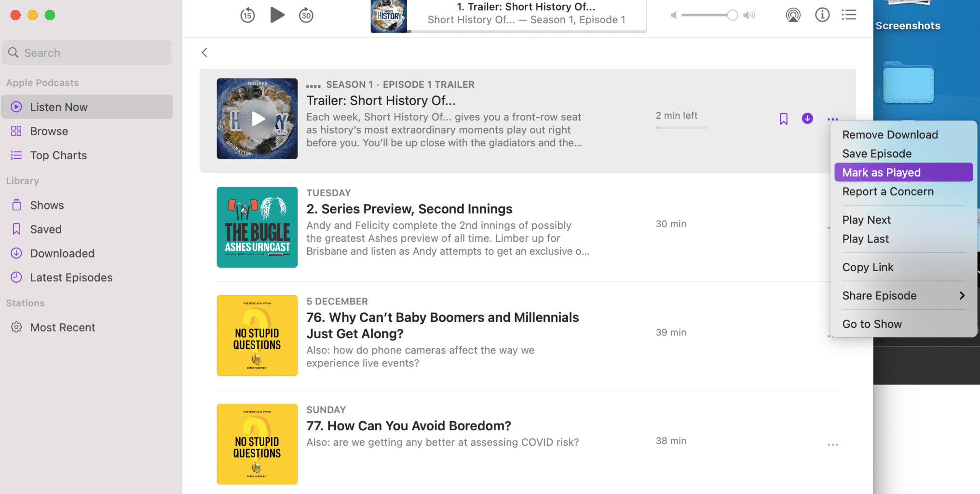Toggle the bookmark on the trailer episode
Screen dimensions: 980x494
783,119
